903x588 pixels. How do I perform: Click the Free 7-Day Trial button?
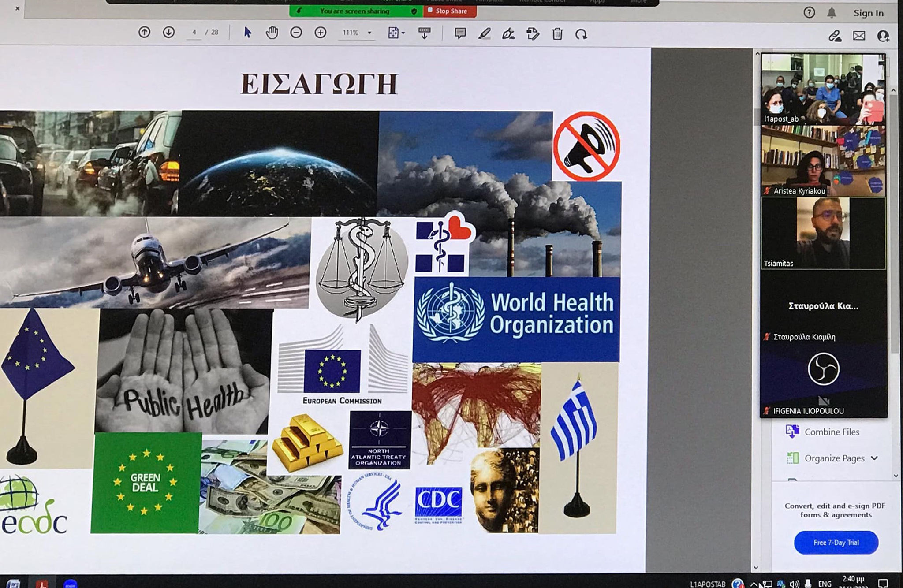pos(836,543)
